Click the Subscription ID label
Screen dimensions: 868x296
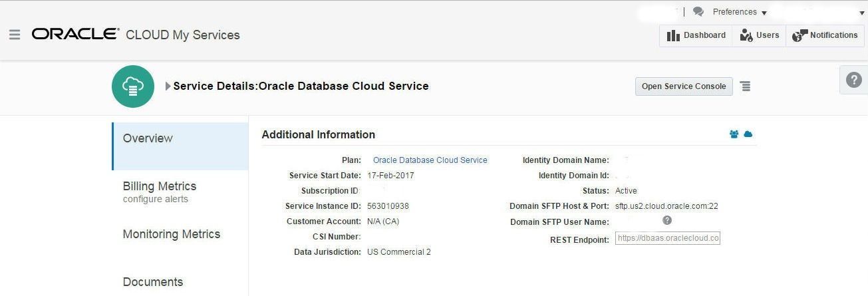coord(330,191)
